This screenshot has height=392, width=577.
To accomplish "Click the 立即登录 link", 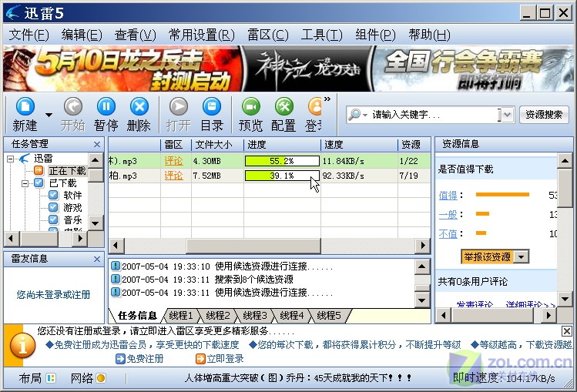I will (225, 359).
